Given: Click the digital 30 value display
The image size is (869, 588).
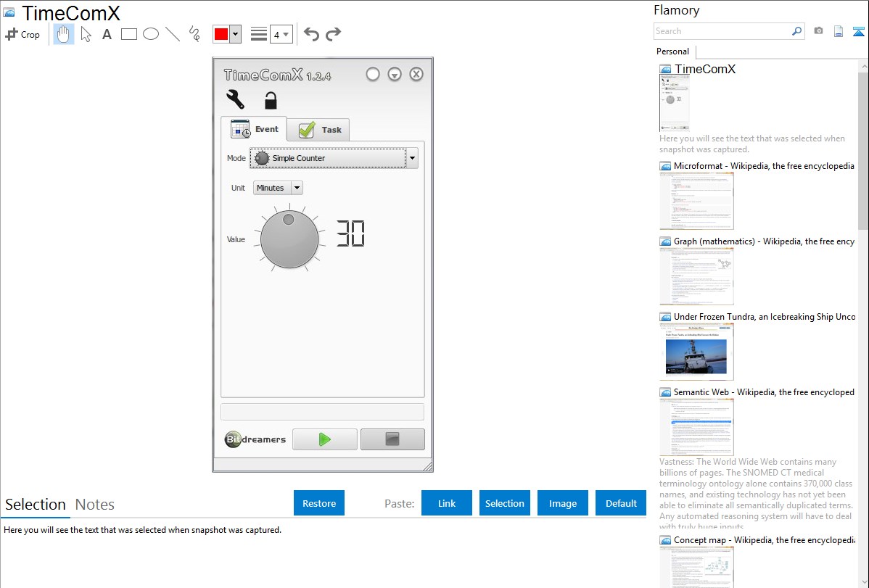Looking at the screenshot, I should (x=351, y=233).
